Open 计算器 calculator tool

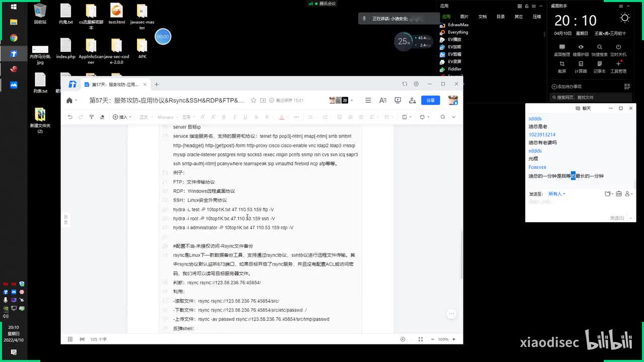point(581,67)
